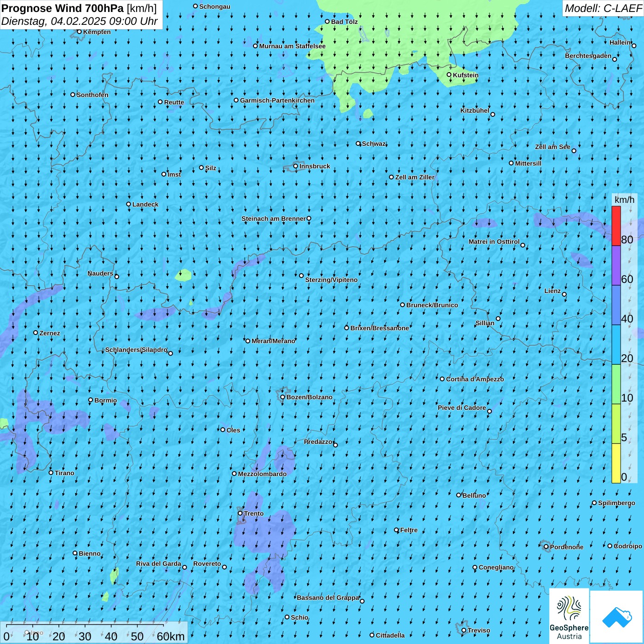The image size is (644, 644).
Task: Click the 'Tirano' label
Action: click(64, 473)
